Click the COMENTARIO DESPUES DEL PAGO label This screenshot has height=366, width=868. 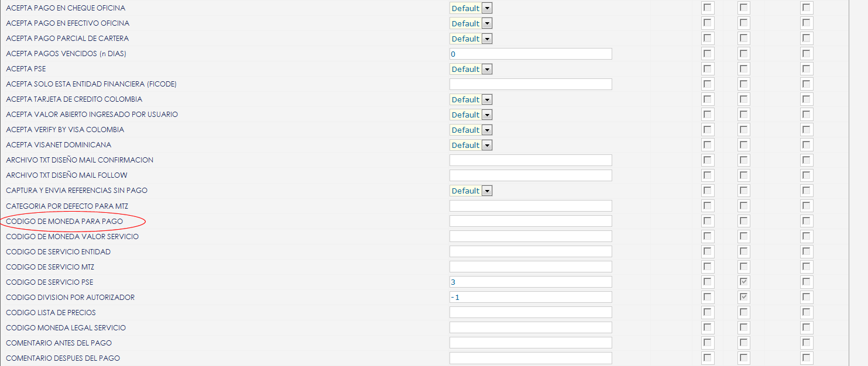pyautogui.click(x=63, y=358)
